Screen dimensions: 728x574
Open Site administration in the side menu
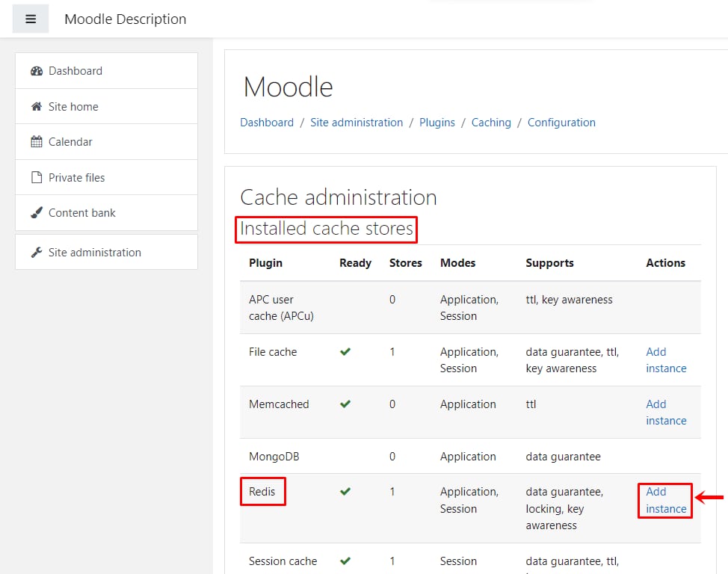click(x=106, y=252)
